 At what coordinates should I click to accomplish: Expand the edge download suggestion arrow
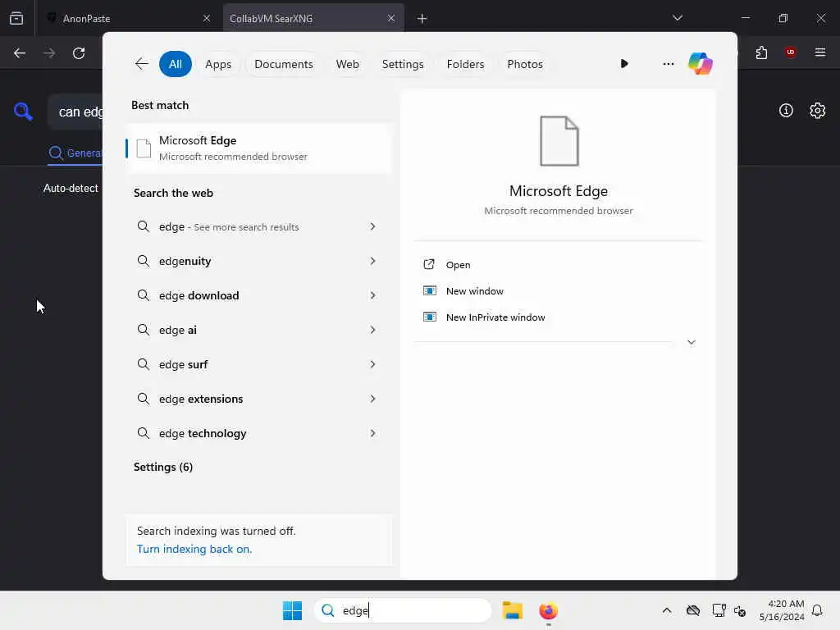[372, 295]
